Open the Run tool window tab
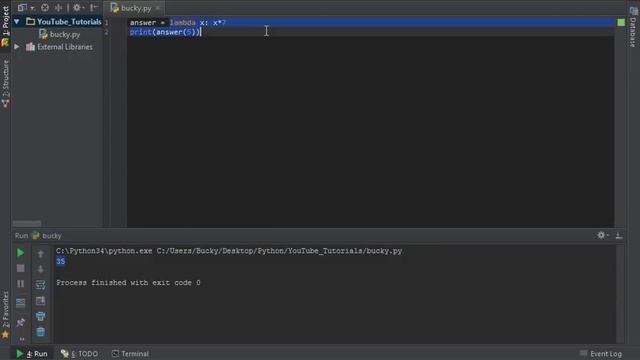The height and width of the screenshot is (360, 640). point(31,353)
